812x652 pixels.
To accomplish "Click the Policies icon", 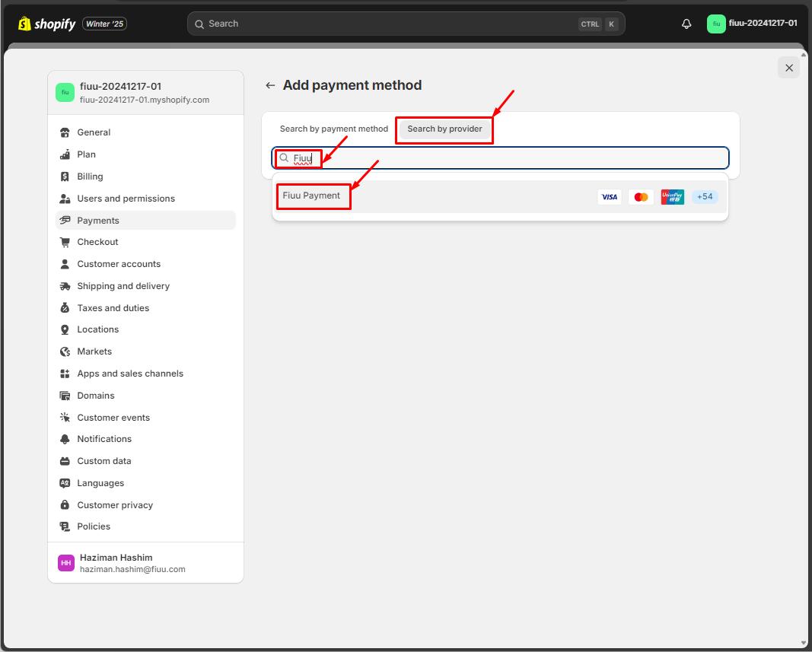I will click(x=65, y=526).
